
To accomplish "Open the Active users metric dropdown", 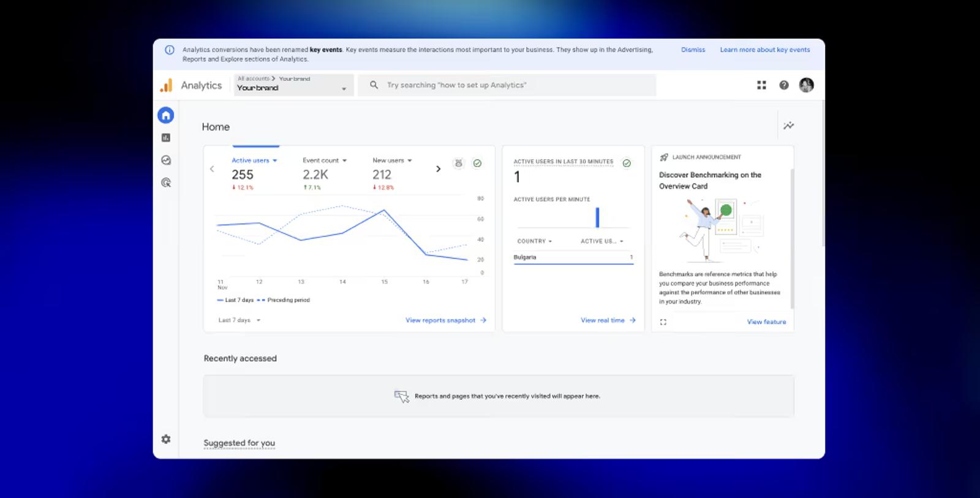I will click(x=254, y=160).
